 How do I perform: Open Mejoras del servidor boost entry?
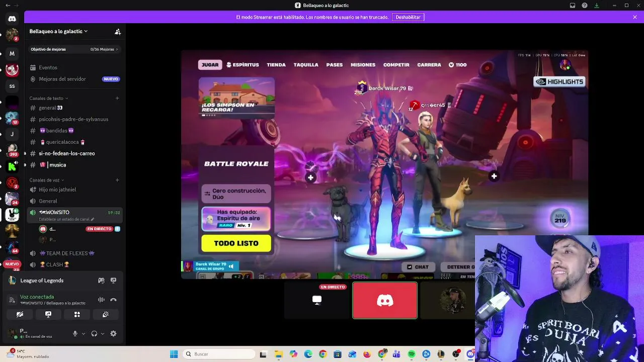(75, 79)
